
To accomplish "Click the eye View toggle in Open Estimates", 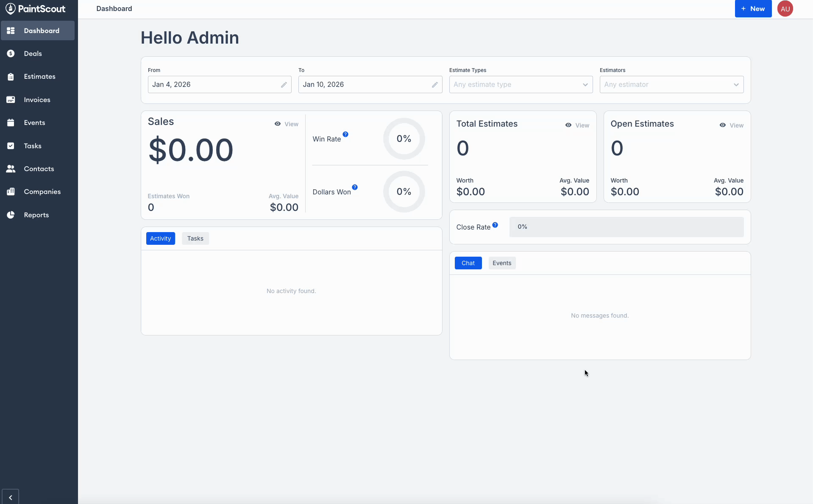I will 732,125.
